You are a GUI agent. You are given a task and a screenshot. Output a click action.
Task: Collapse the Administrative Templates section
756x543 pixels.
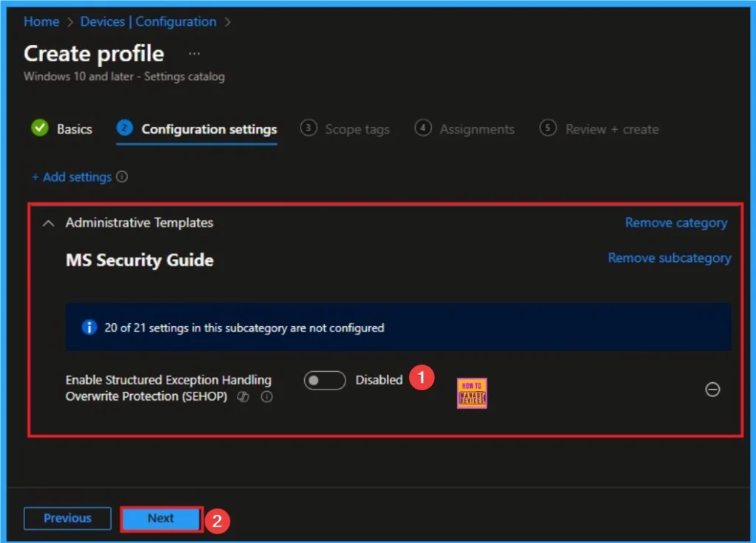click(48, 223)
